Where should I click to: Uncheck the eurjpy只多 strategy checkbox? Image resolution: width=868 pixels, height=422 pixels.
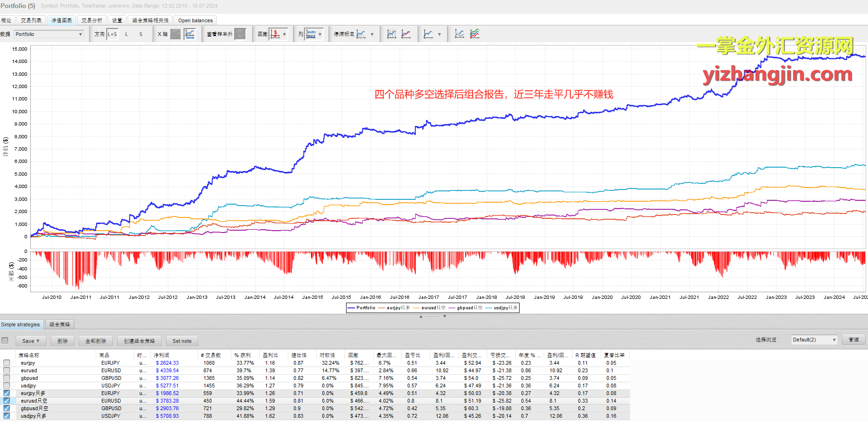pyautogui.click(x=7, y=393)
